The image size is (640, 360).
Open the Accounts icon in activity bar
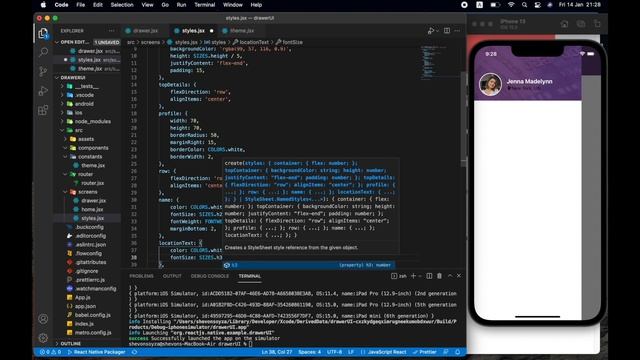43,319
